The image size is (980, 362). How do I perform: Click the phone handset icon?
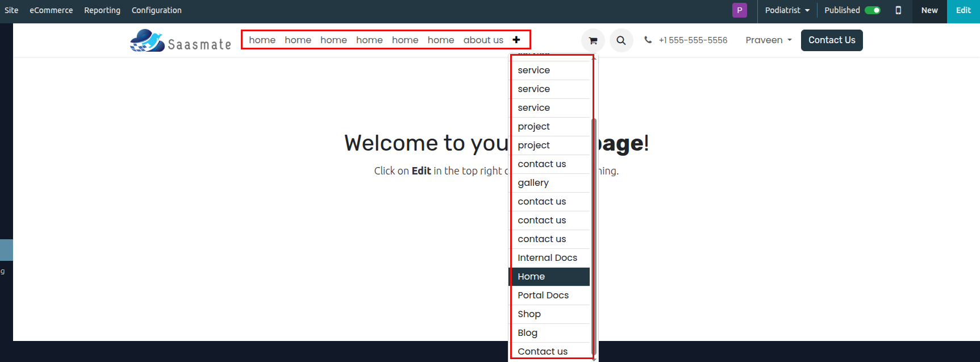coord(648,40)
